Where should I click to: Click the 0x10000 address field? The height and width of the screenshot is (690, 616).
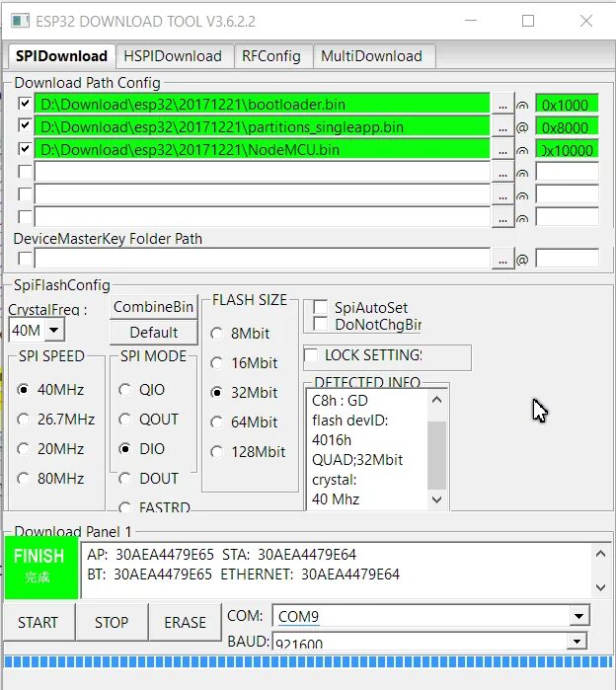[567, 150]
